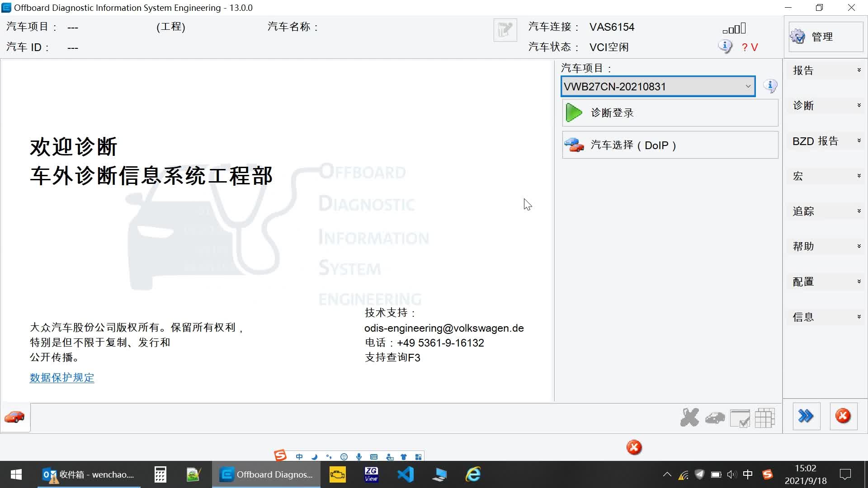Expand the 诊断 sidebar section
Image resolution: width=868 pixels, height=488 pixels.
[826, 106]
